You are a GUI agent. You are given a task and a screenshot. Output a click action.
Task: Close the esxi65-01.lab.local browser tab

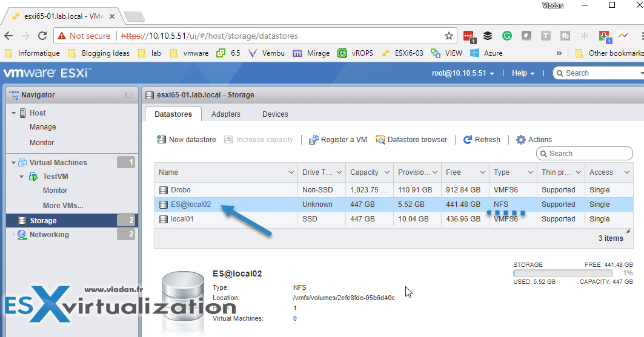111,16
